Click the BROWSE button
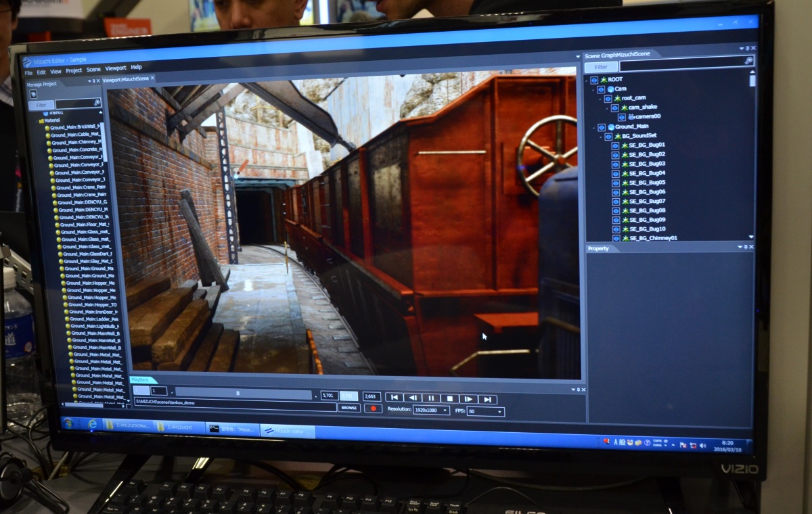The height and width of the screenshot is (514, 812). tap(349, 408)
